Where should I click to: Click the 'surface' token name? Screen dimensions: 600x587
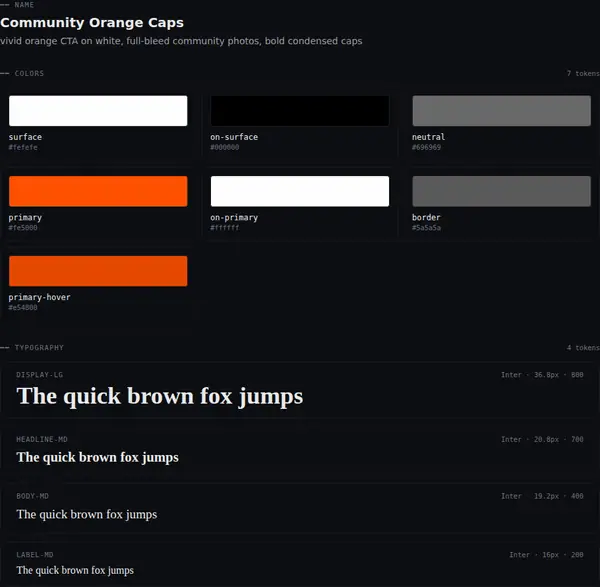pyautogui.click(x=25, y=137)
